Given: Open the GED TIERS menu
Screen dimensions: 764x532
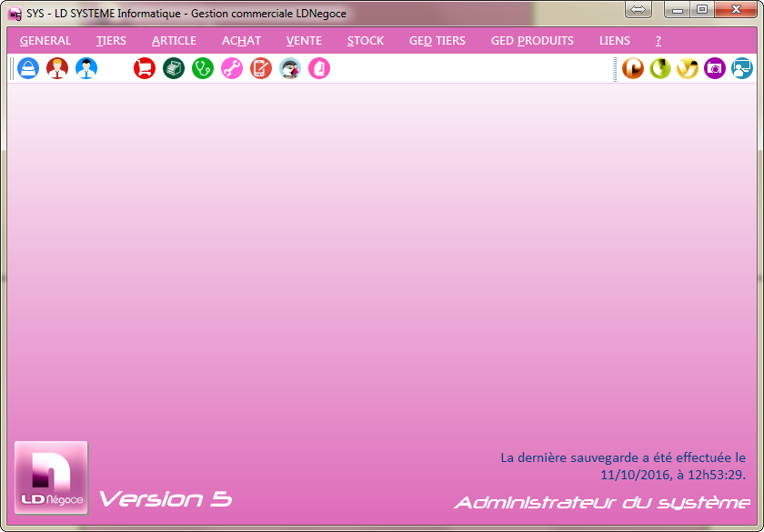Looking at the screenshot, I should [x=437, y=40].
